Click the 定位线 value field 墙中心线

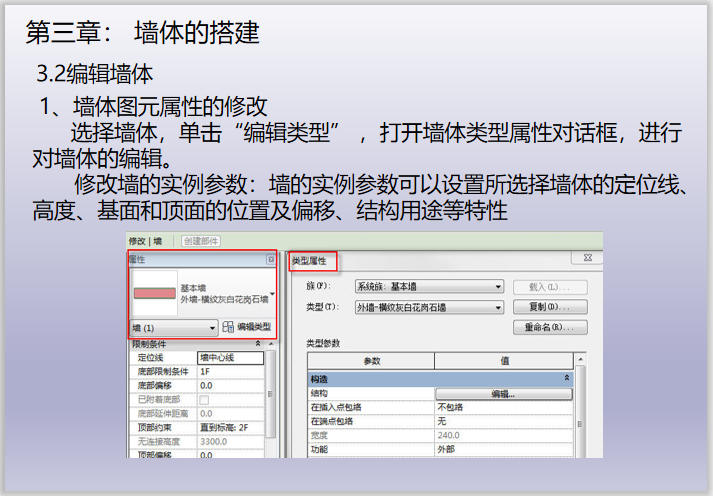point(230,357)
